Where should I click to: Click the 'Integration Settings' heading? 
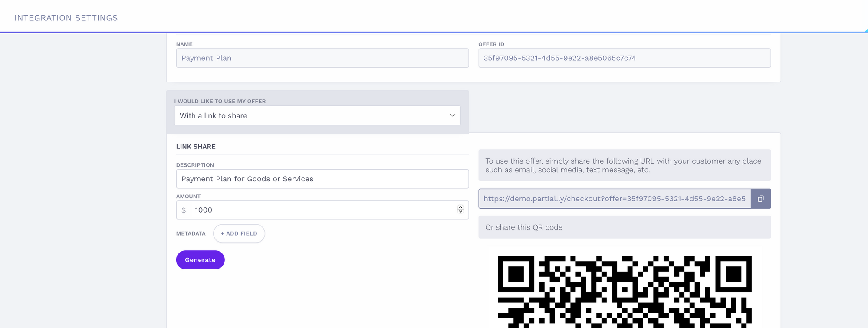(66, 18)
